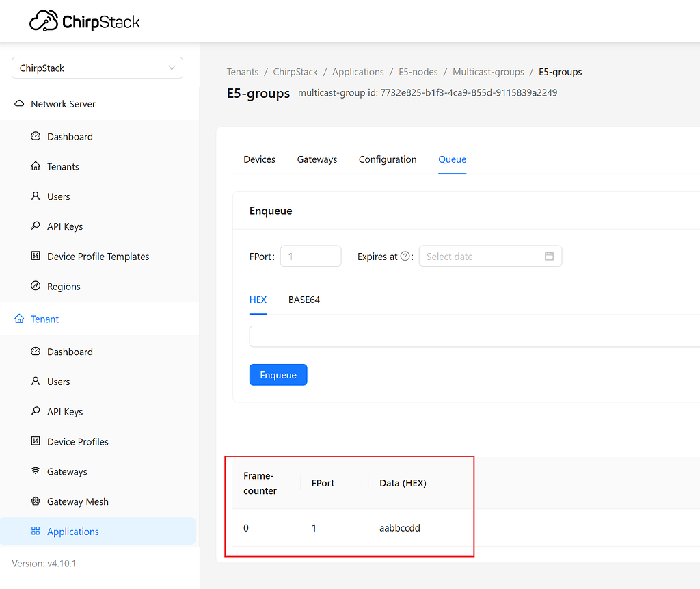Open the ChirpStack tenant selector dropdown

coord(97,68)
